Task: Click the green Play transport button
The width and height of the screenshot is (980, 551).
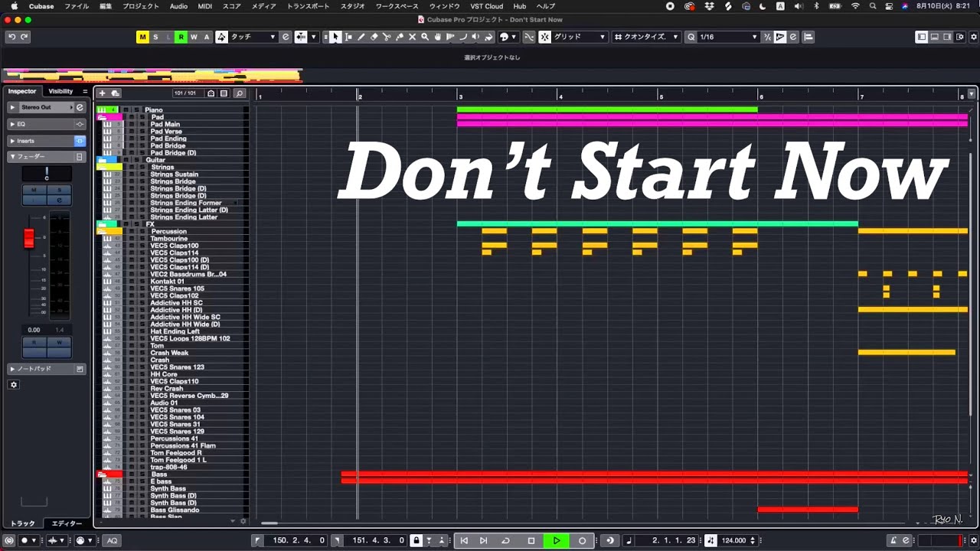Action: [557, 540]
